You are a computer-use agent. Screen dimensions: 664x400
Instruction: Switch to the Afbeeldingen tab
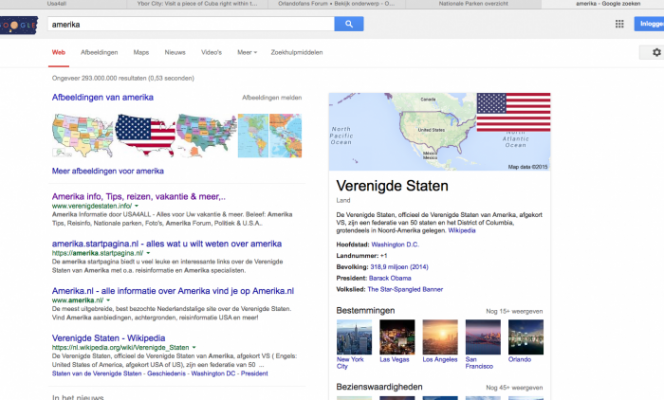tap(99, 52)
